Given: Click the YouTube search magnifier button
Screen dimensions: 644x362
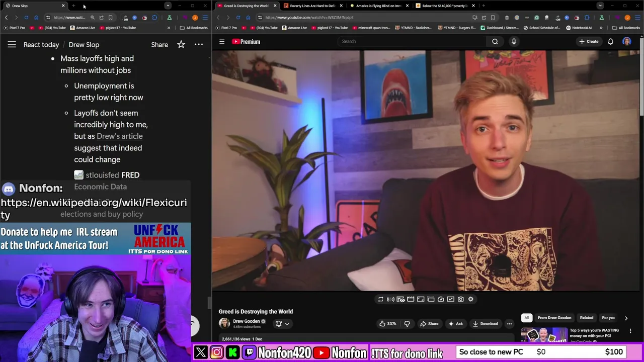Looking at the screenshot, I should click(x=495, y=41).
